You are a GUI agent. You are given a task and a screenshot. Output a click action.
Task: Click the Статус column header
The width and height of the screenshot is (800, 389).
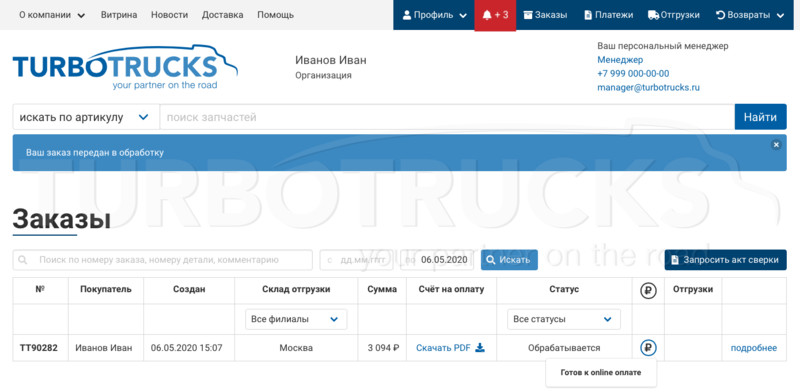pos(564,289)
